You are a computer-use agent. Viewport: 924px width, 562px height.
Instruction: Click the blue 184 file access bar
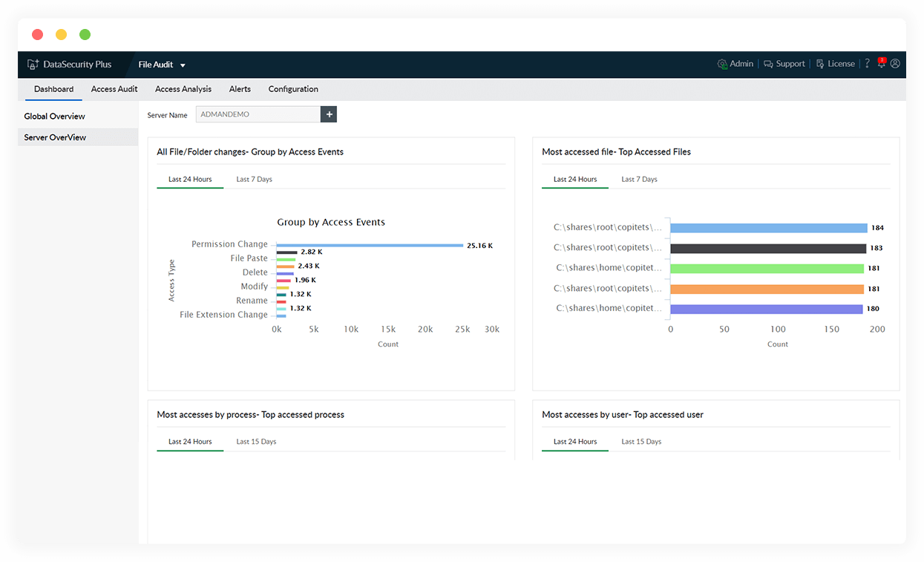click(x=769, y=228)
